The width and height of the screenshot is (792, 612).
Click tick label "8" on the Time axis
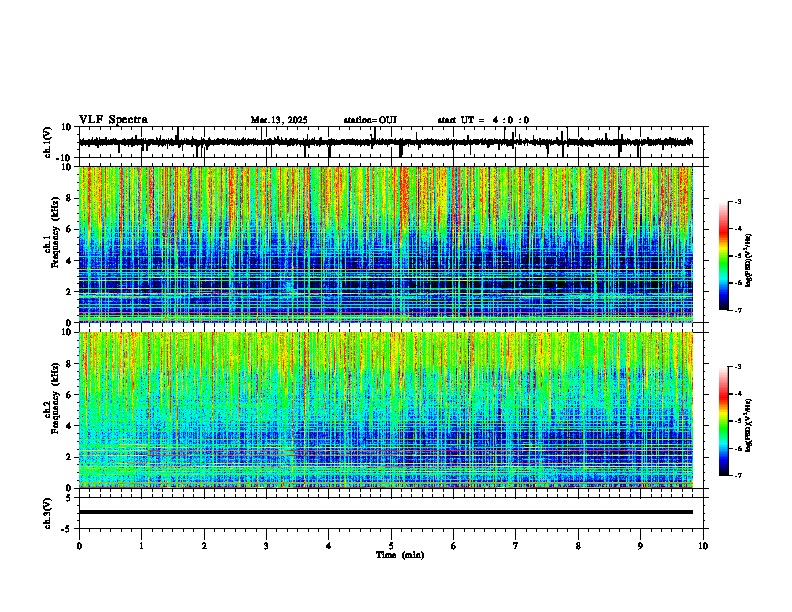point(578,546)
